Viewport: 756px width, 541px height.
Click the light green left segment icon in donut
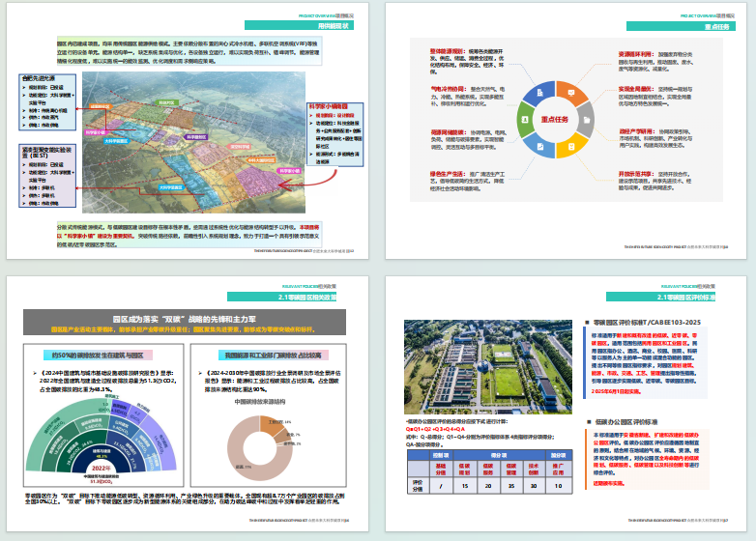tap(524, 120)
